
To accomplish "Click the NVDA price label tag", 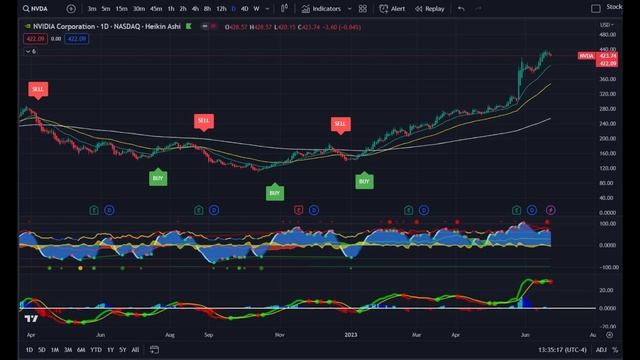I will point(586,56).
